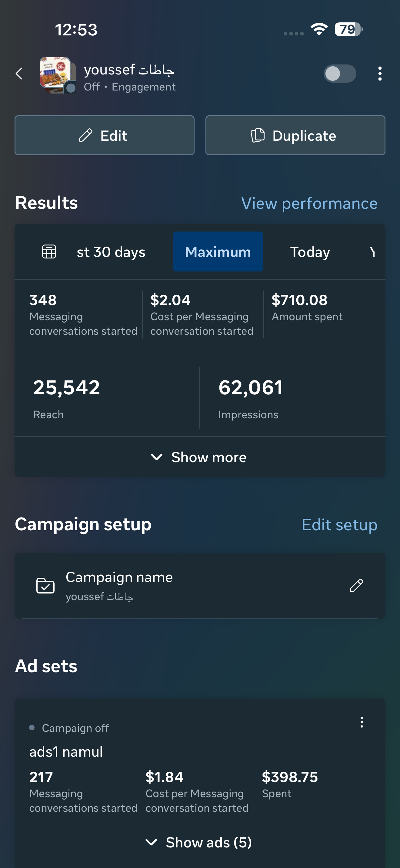400x868 pixels.
Task: Open the ads1 namul ad set
Action: click(66, 752)
